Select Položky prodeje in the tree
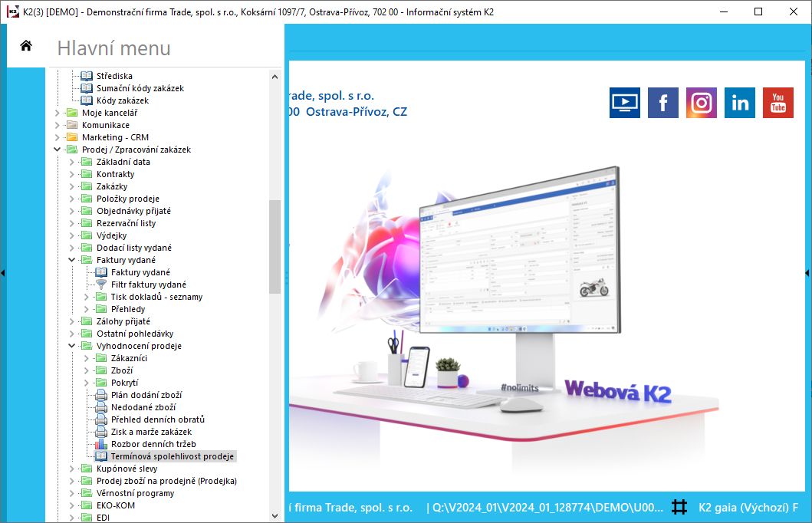The width and height of the screenshot is (812, 523). (128, 199)
